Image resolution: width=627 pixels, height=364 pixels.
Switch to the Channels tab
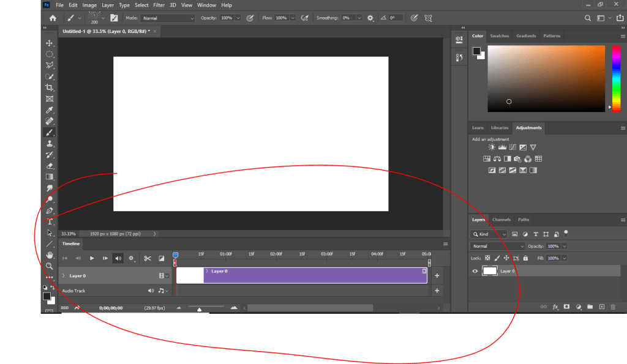501,220
